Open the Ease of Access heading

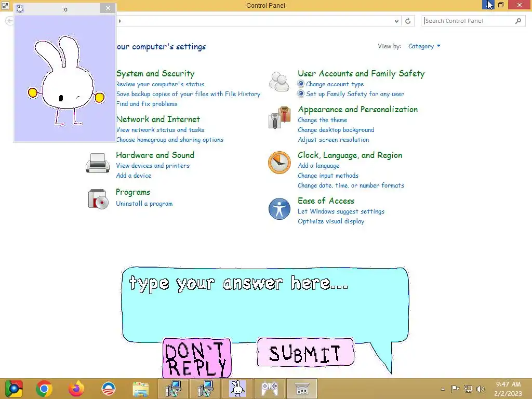point(326,201)
